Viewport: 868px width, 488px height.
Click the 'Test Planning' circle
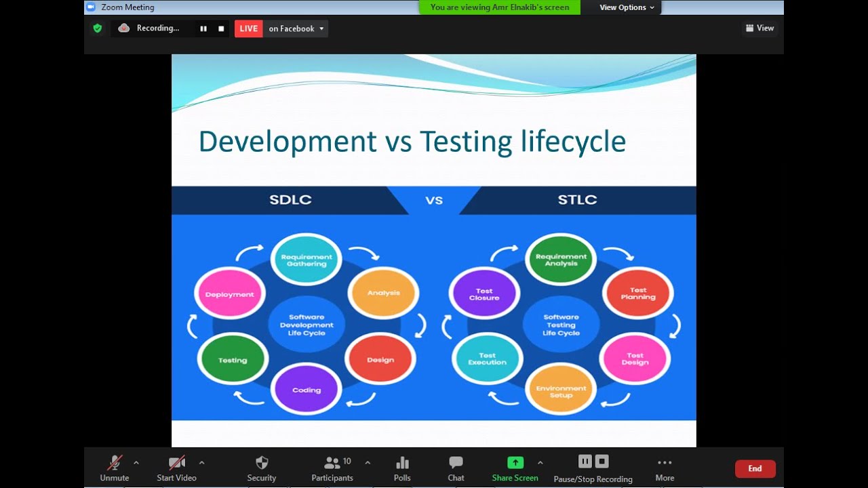click(x=638, y=293)
